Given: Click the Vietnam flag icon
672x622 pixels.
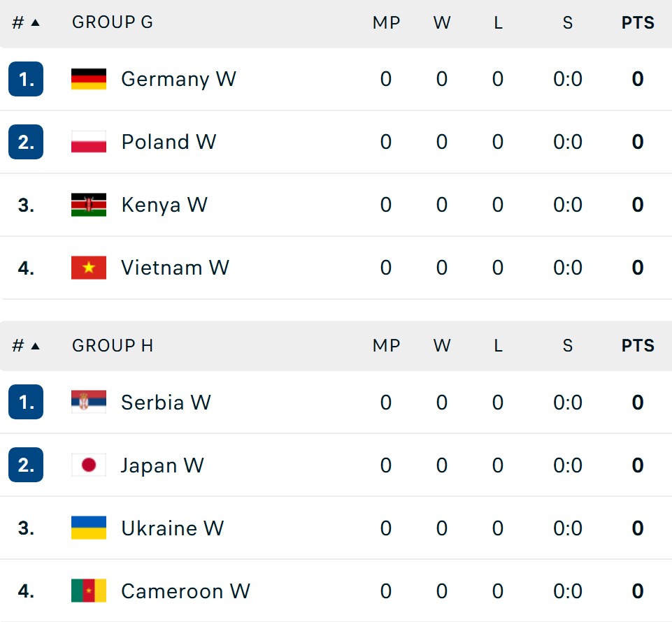Looking at the screenshot, I should (89, 268).
